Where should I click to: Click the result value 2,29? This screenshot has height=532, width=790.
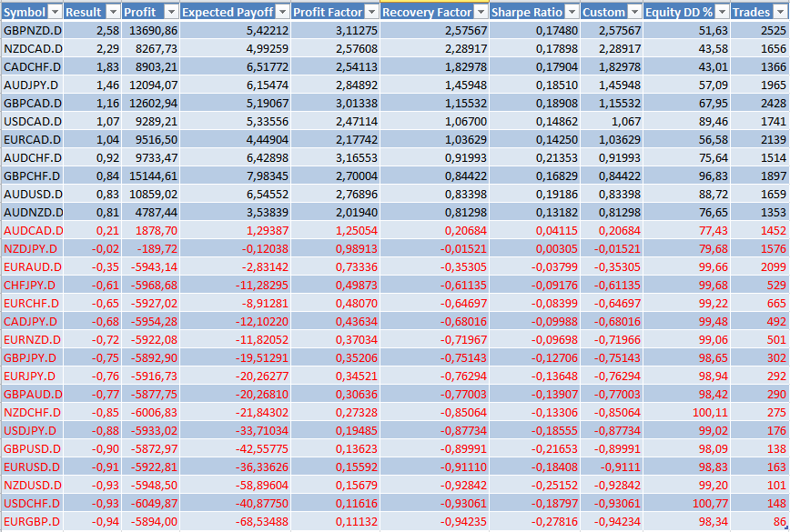[107, 49]
